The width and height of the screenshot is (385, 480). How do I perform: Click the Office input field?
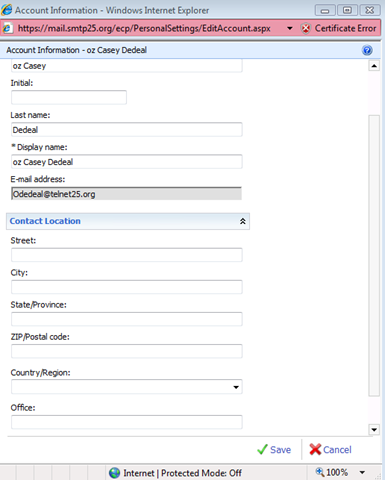click(x=127, y=422)
